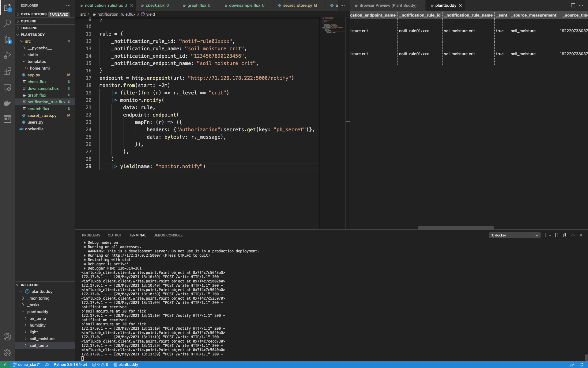Viewport: 588px width, 368px height.
Task: Switch to secret_store.py tab
Action: coord(297,6)
